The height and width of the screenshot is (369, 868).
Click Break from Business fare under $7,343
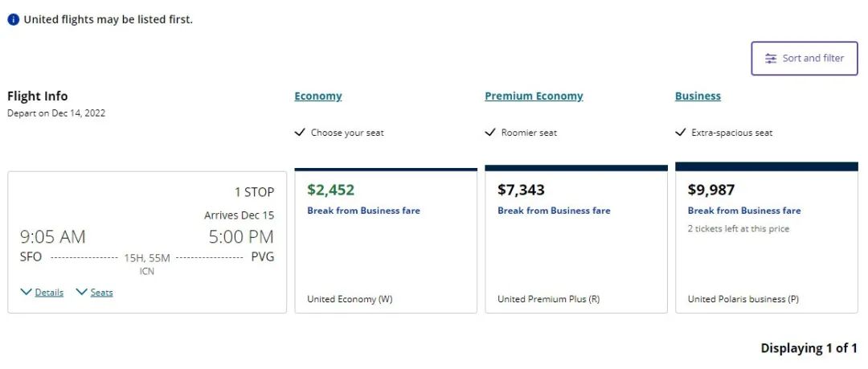pyautogui.click(x=554, y=211)
